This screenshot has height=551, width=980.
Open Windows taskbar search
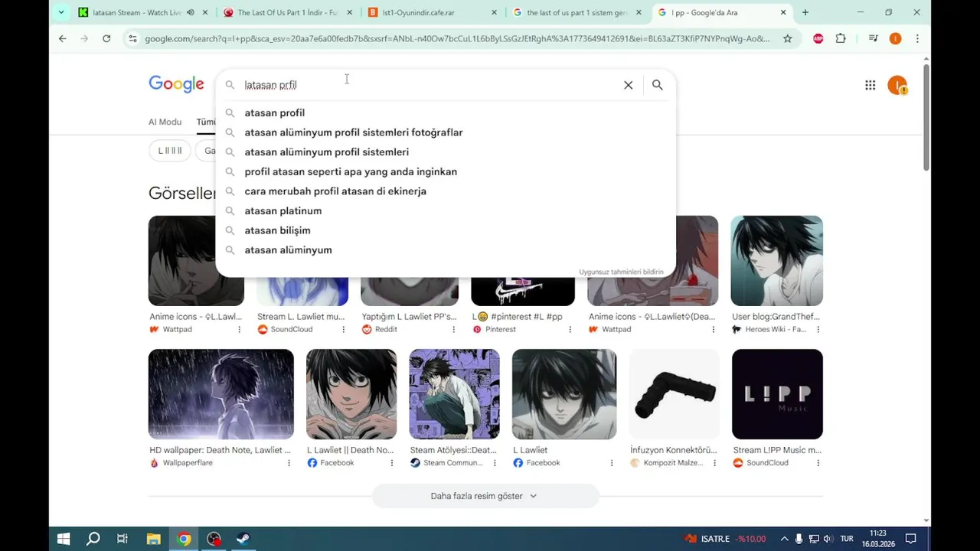(x=93, y=539)
